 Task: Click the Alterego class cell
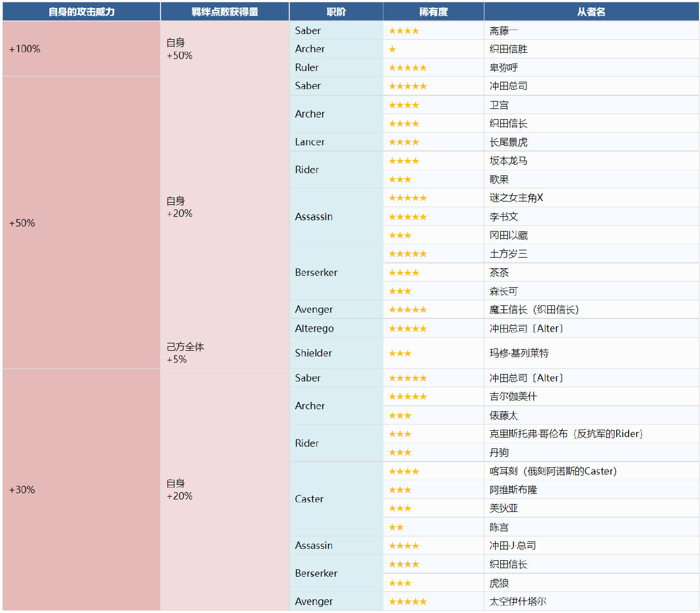(336, 329)
